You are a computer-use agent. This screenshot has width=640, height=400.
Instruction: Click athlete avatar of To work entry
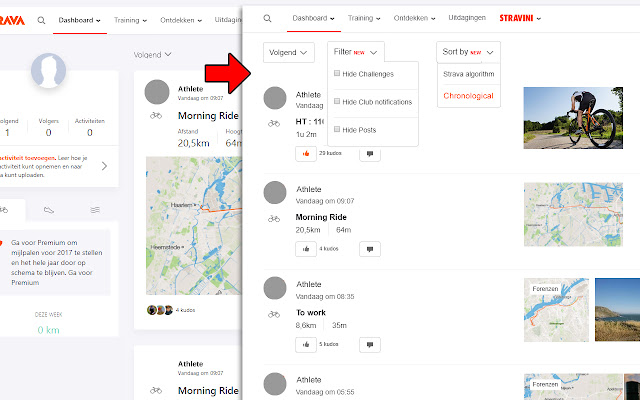(275, 288)
